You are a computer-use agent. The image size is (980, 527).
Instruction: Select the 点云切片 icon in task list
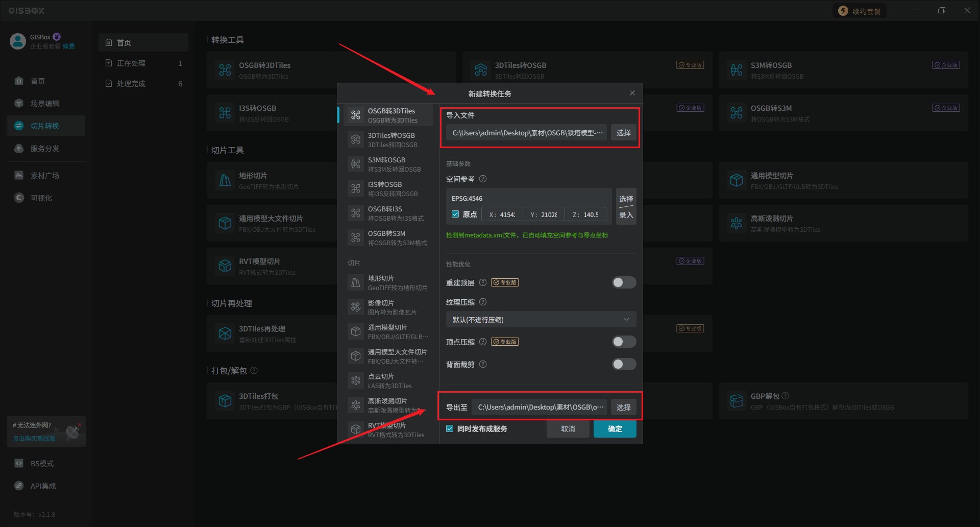[356, 380]
